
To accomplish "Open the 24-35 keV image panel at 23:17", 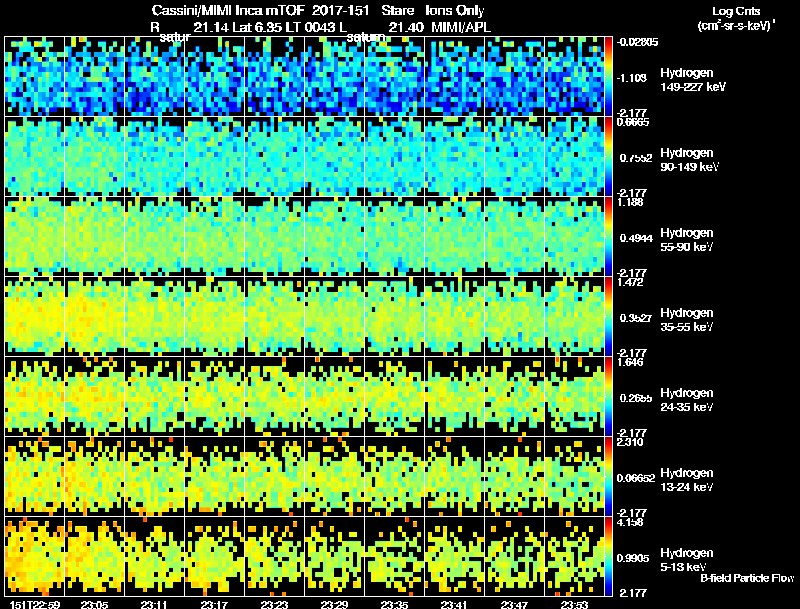I will (214, 397).
